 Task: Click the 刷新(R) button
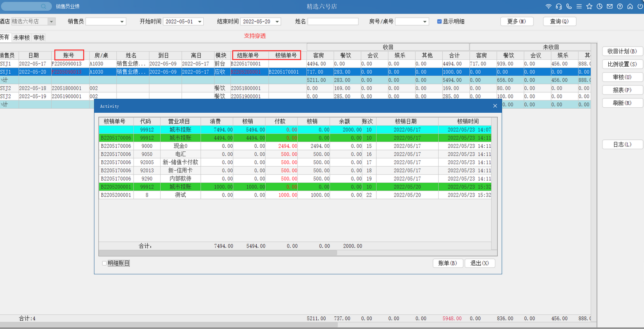622,103
